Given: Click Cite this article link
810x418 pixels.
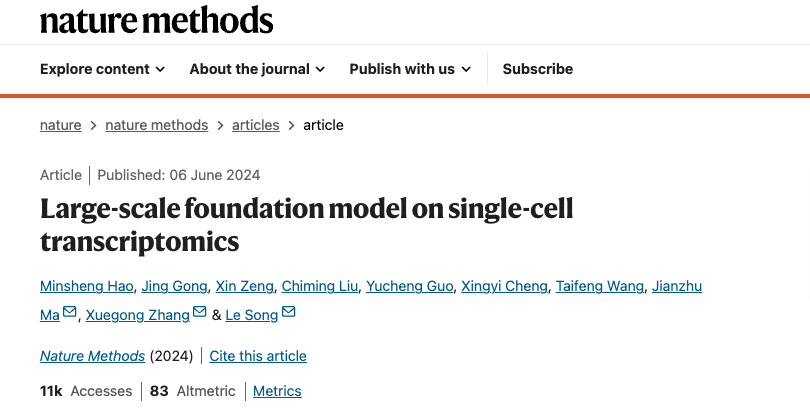Looking at the screenshot, I should (258, 356).
